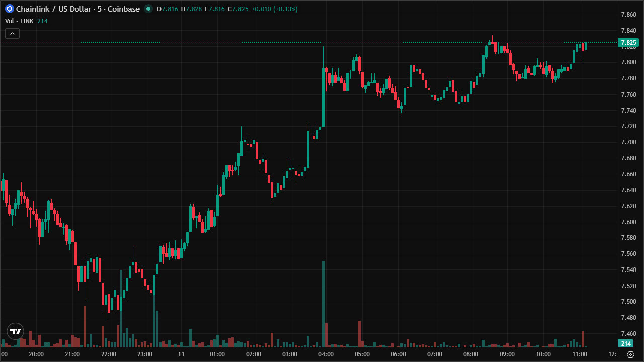Click the 7.740 price axis label

pos(628,111)
